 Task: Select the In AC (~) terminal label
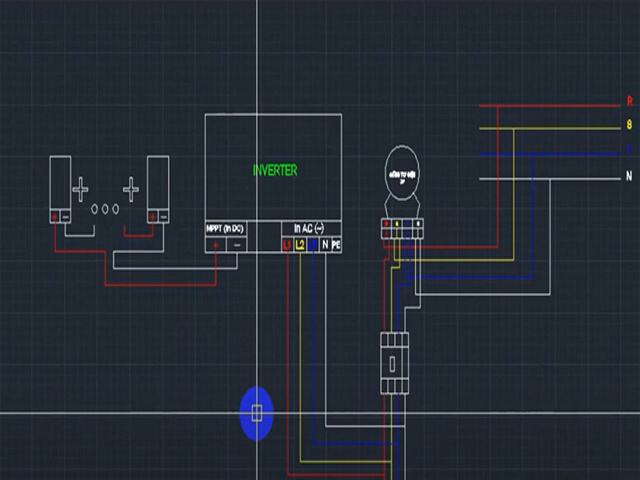click(309, 228)
